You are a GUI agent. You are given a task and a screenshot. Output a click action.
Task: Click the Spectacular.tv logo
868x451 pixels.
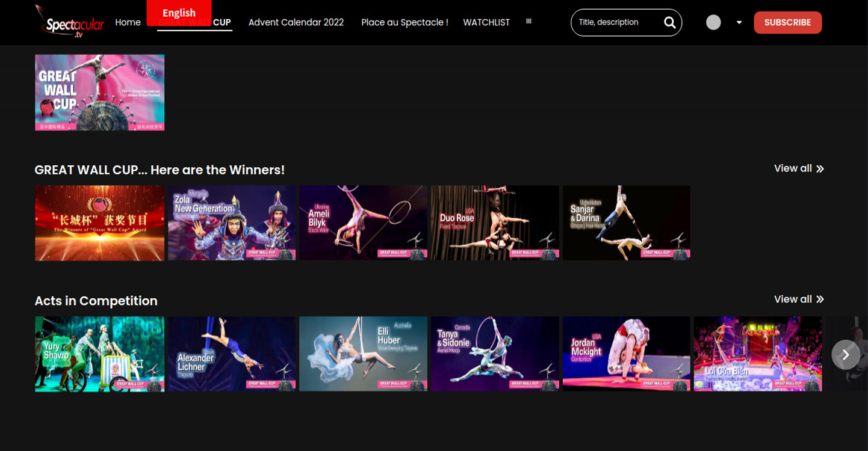[69, 22]
